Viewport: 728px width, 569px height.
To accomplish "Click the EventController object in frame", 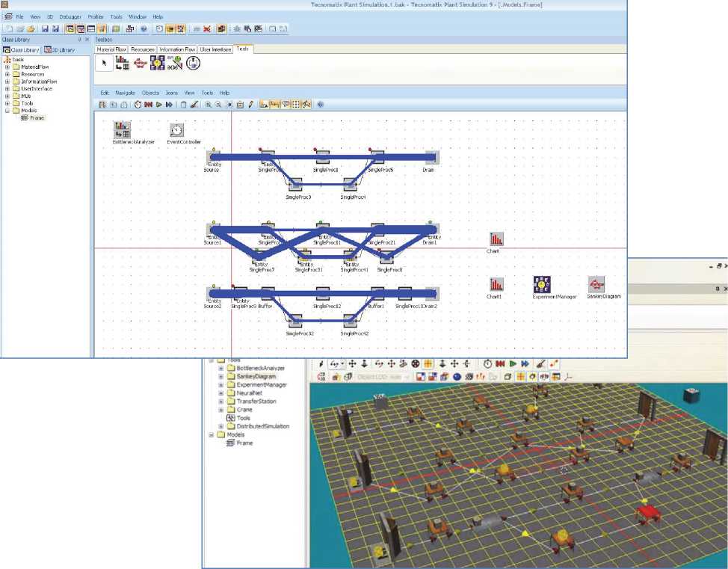I will point(176,131).
